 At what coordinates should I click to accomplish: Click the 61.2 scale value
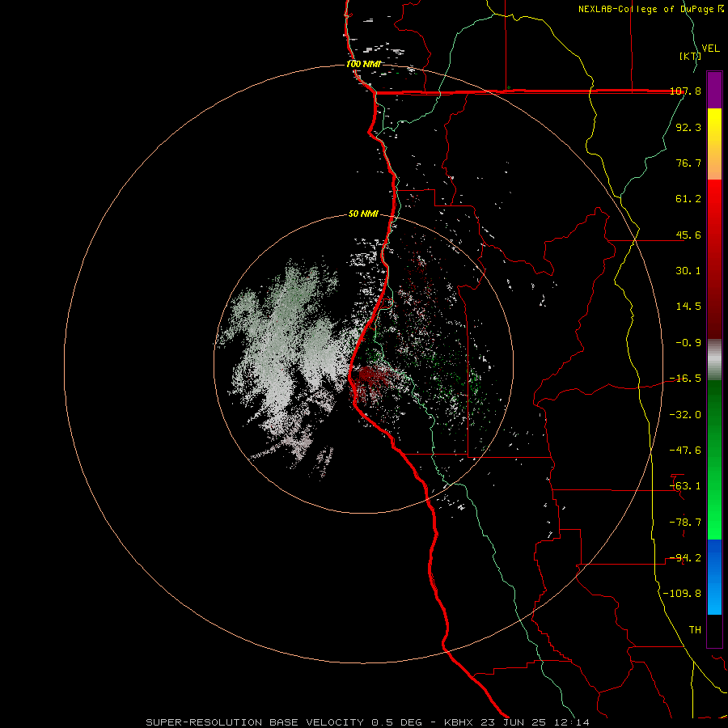[x=688, y=199]
